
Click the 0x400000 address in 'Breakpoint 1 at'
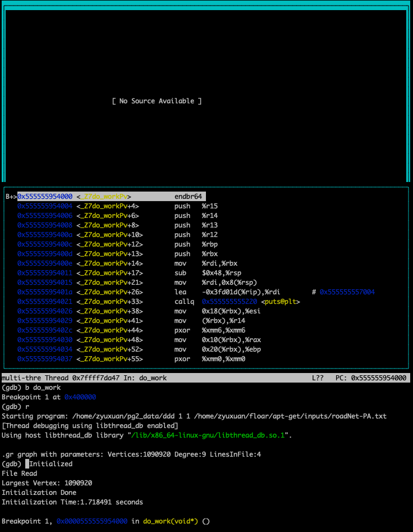80,397
